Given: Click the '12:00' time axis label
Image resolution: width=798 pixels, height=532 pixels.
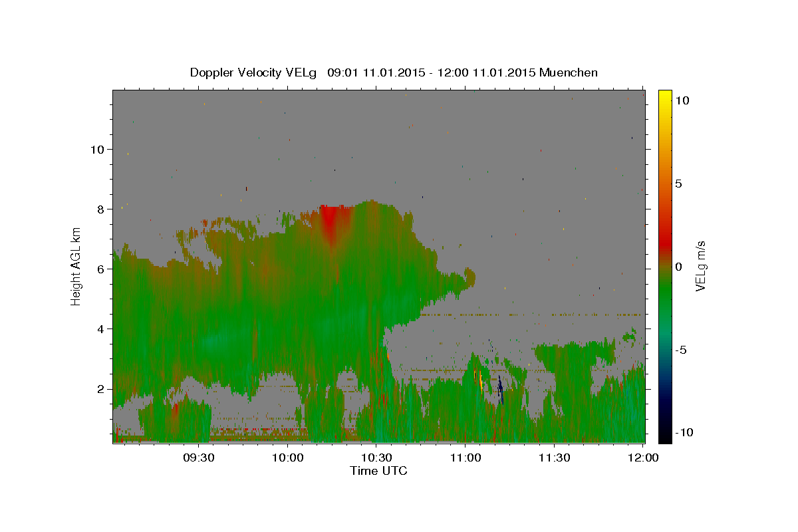Looking at the screenshot, I should (x=642, y=458).
